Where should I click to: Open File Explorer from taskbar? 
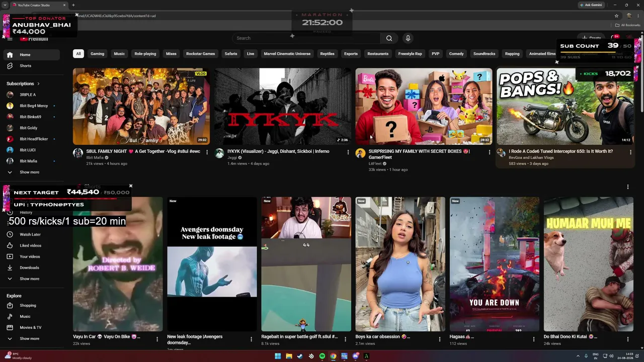click(x=289, y=356)
